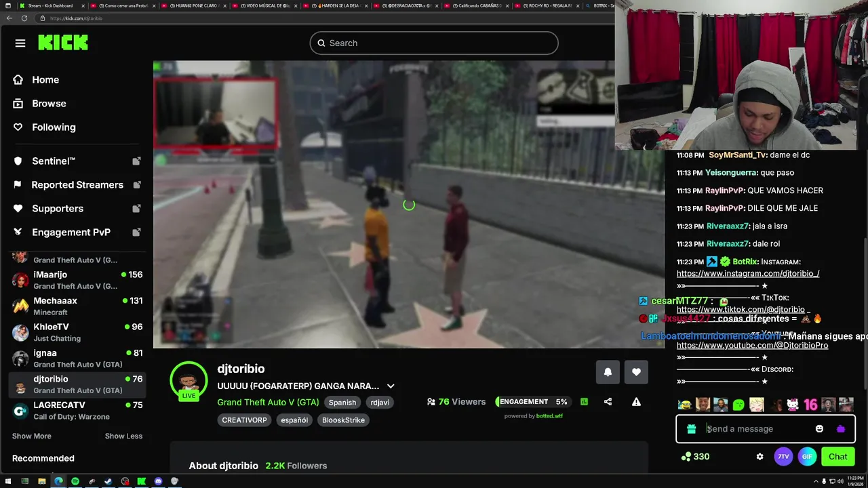Viewport: 868px width, 488px height.
Task: Open Reported Streamers page
Action: coord(77,185)
